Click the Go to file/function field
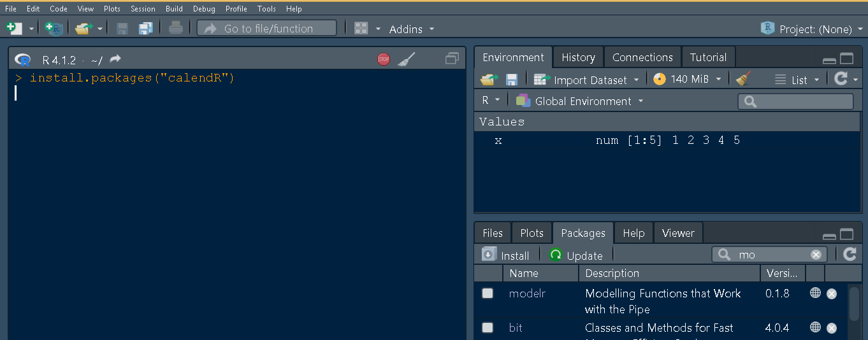The image size is (868, 340). pos(267,29)
